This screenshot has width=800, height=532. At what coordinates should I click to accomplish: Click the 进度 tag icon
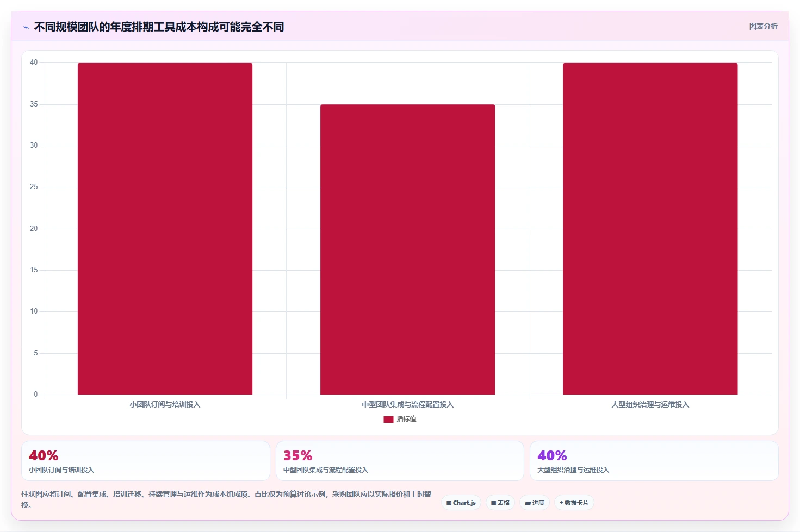point(527,503)
